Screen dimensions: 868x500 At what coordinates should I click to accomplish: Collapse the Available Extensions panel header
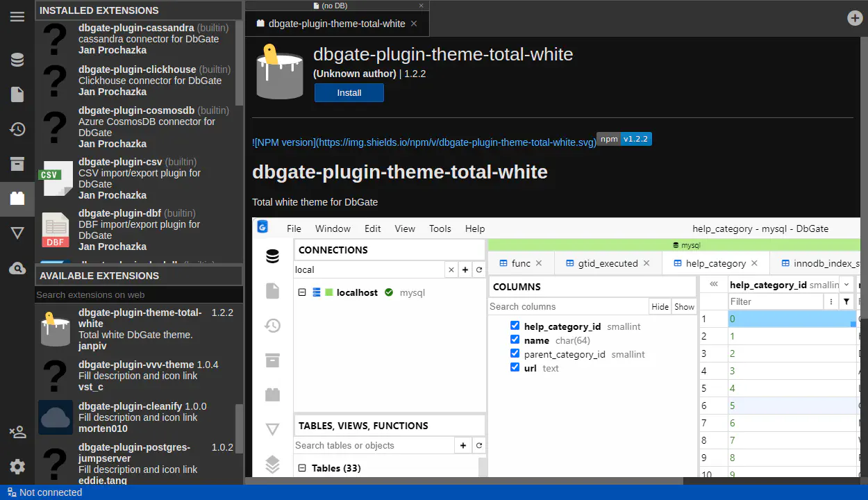139,276
